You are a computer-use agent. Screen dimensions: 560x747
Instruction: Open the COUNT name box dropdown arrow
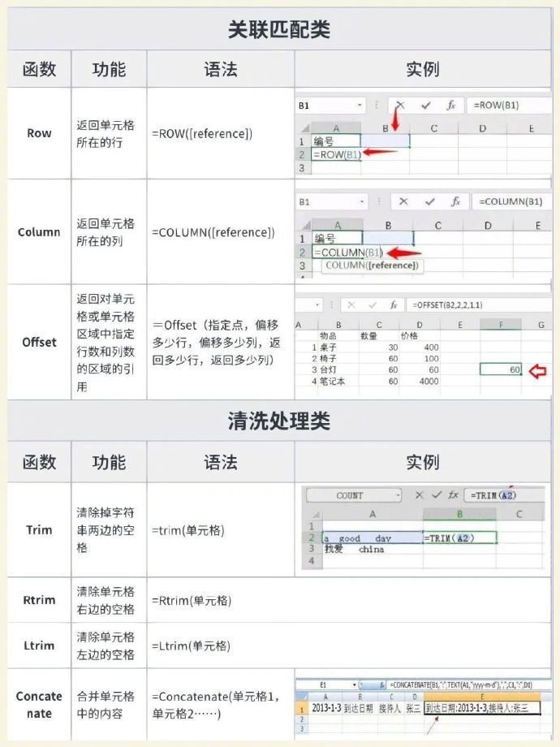(397, 495)
